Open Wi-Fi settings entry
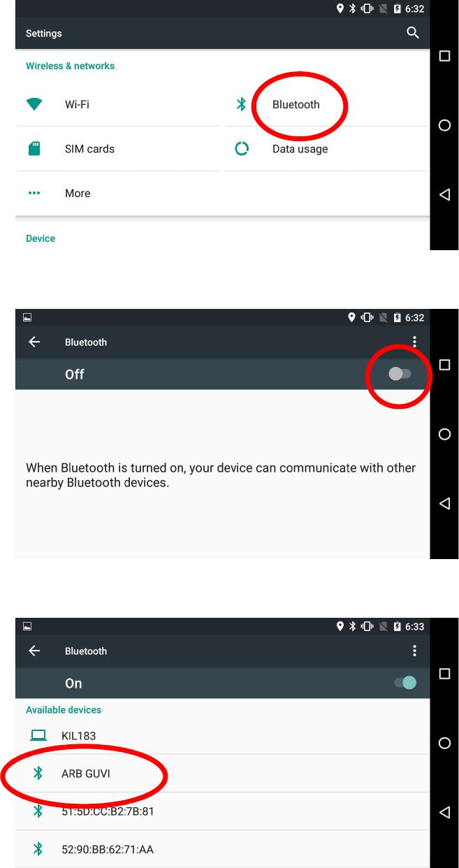 [x=118, y=104]
